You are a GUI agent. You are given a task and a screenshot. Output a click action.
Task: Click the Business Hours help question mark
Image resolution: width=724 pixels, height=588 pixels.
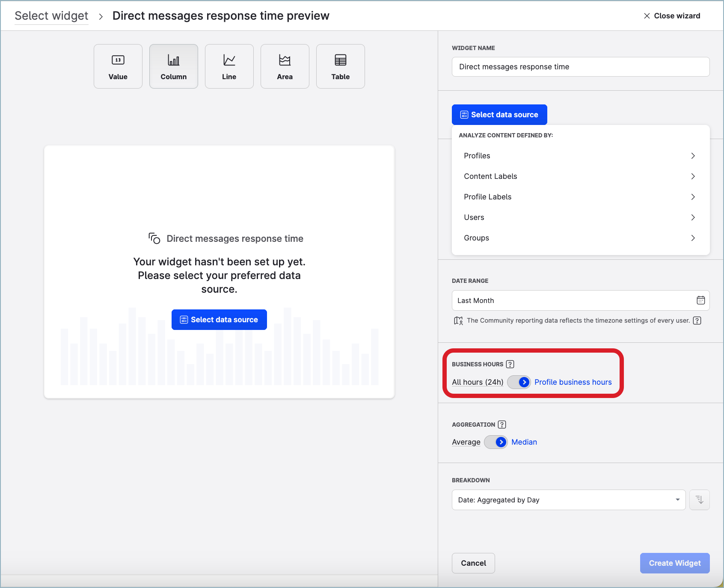coord(510,364)
